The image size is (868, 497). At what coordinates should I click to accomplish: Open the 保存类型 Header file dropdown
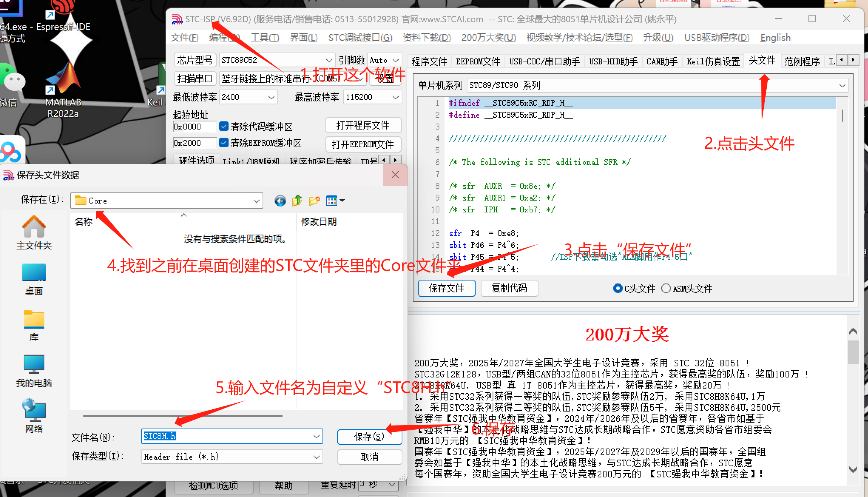tap(317, 457)
